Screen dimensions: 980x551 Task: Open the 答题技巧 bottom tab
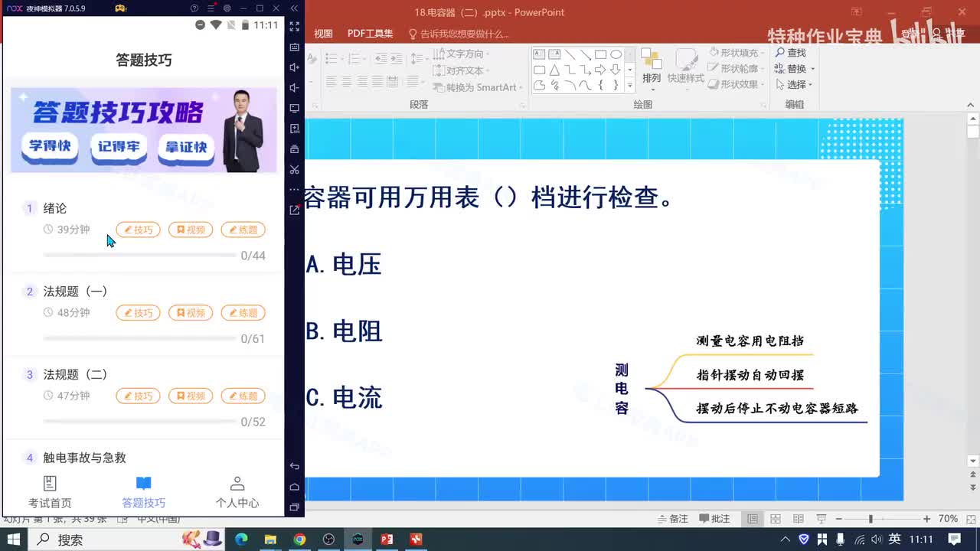click(143, 492)
